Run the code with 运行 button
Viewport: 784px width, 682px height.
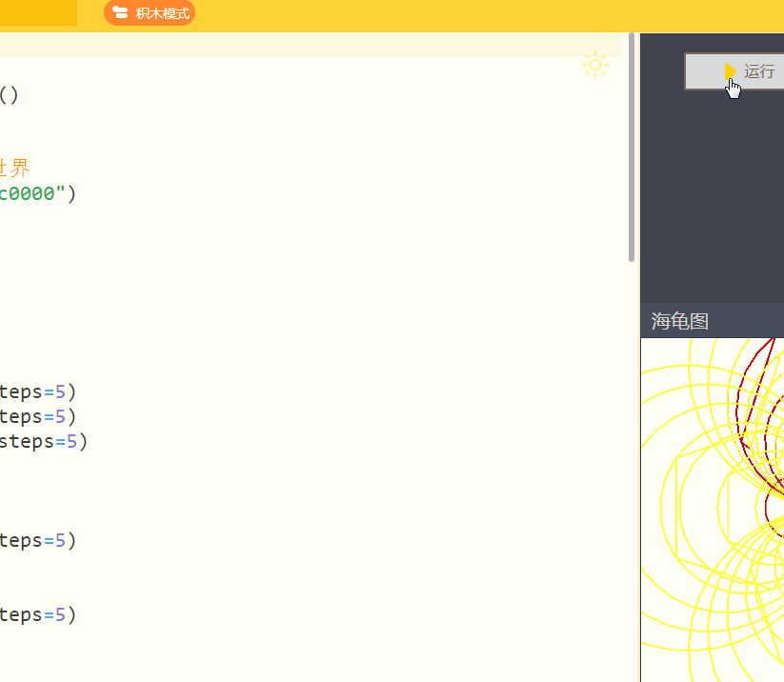click(x=734, y=71)
